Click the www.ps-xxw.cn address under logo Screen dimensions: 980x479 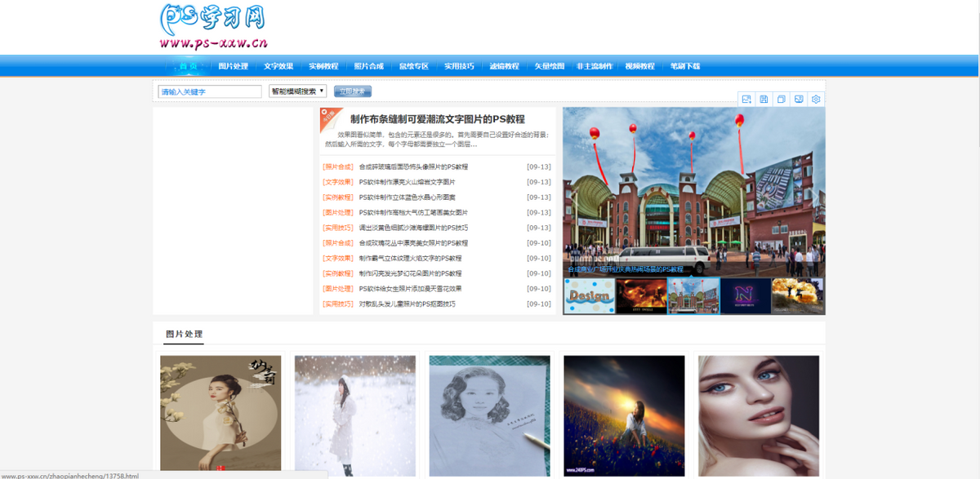214,43
